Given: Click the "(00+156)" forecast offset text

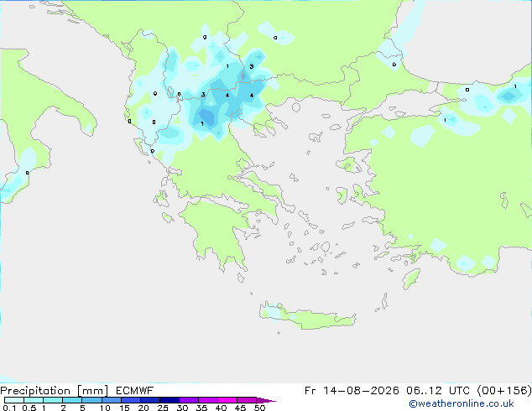Looking at the screenshot, I should coord(504,391).
